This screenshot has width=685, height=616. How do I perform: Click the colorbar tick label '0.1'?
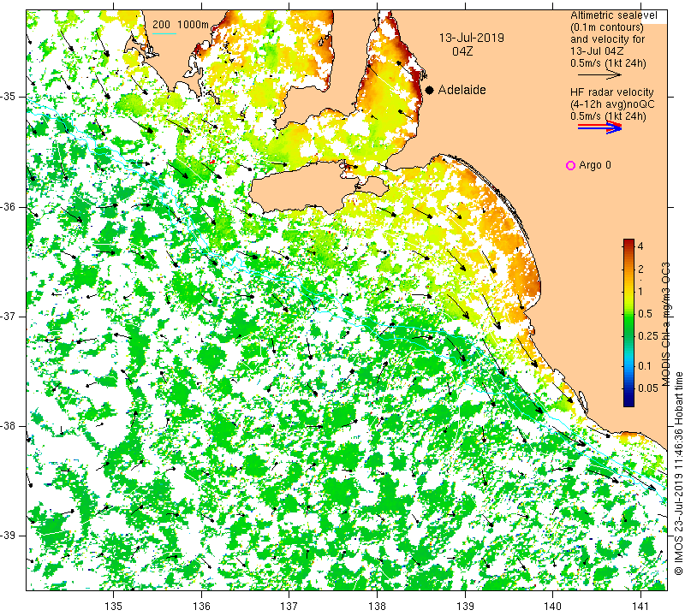click(x=645, y=366)
